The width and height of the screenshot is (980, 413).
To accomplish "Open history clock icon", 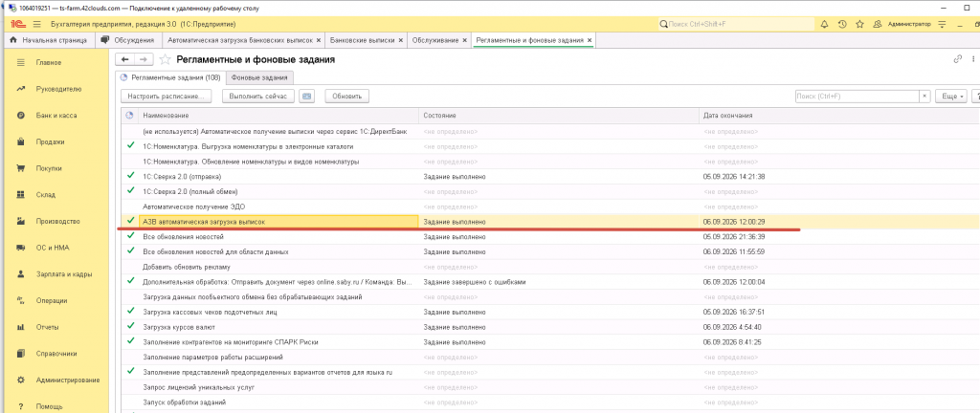I will [842, 24].
